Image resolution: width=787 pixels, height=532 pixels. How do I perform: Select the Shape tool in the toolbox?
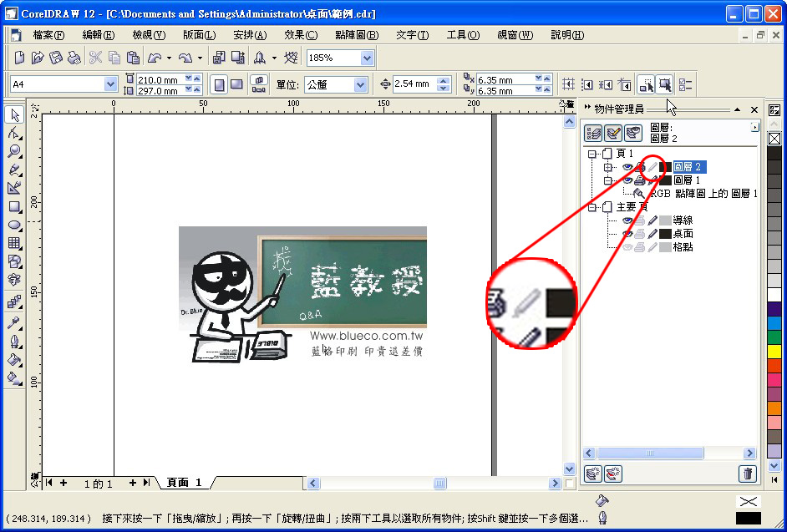tap(14, 133)
